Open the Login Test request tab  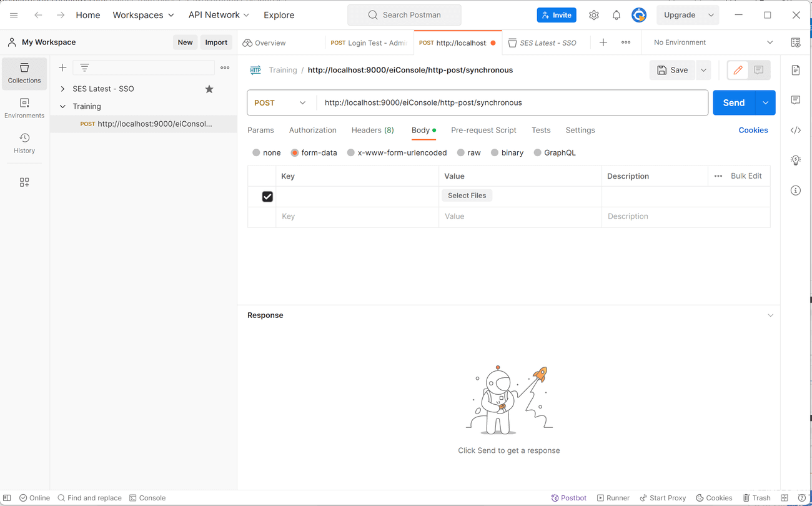[369, 42]
